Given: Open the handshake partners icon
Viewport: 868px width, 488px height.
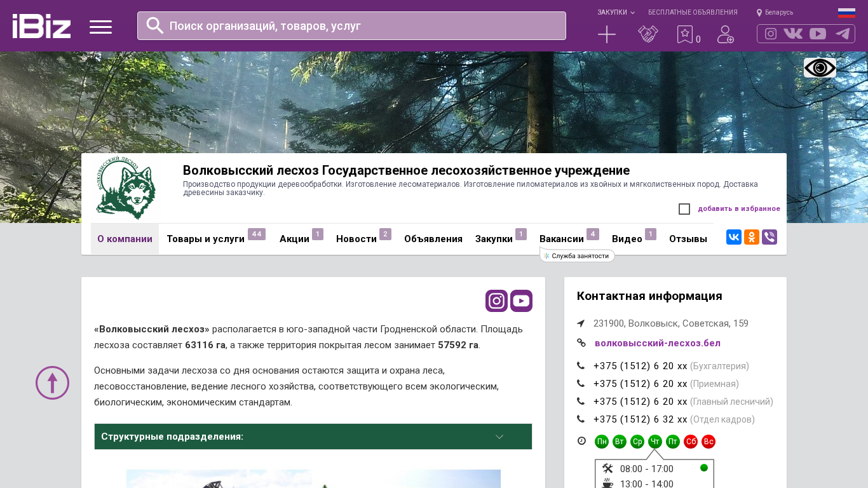Looking at the screenshot, I should point(648,34).
